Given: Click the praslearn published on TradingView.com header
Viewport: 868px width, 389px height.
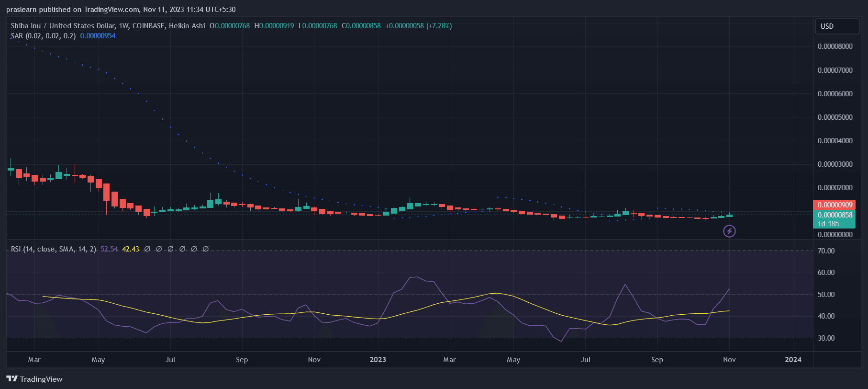Looking at the screenshot, I should [x=121, y=10].
